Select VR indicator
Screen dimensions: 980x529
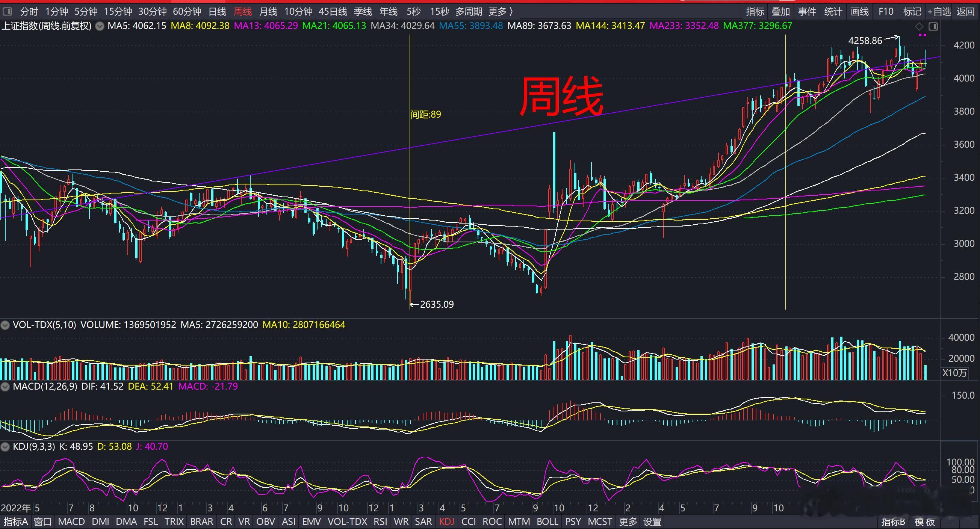pyautogui.click(x=244, y=522)
